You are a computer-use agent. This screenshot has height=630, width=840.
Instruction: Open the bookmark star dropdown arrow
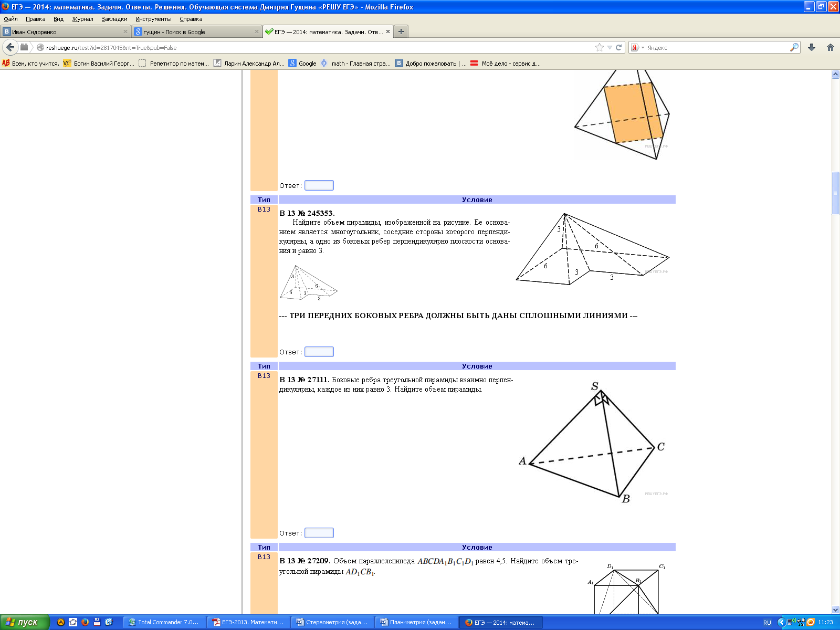[610, 47]
